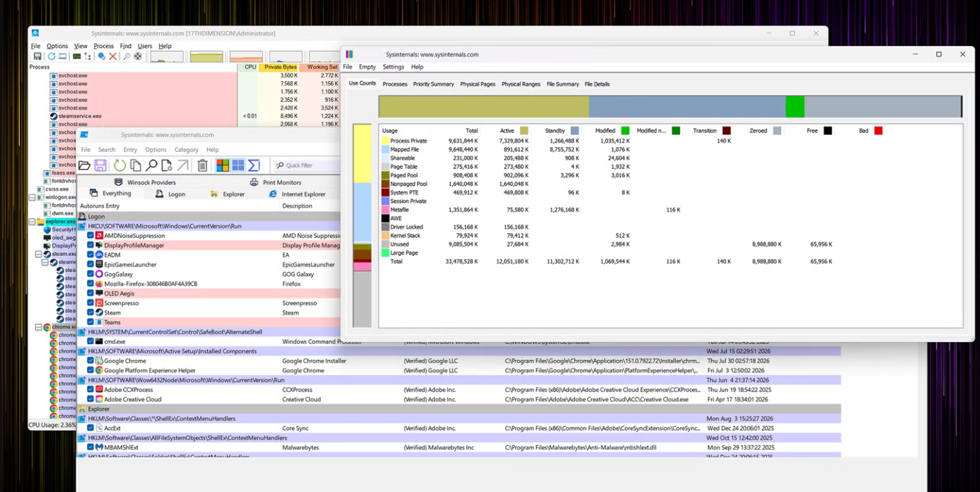Screen dimensions: 980x492
Task: Uncheck EpicGamesLauncher autorun checkbox
Action: point(90,264)
